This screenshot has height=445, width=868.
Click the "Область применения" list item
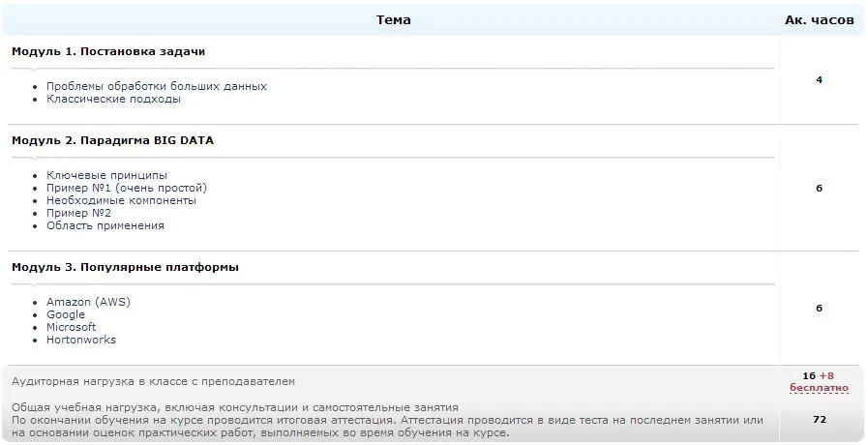click(x=105, y=225)
